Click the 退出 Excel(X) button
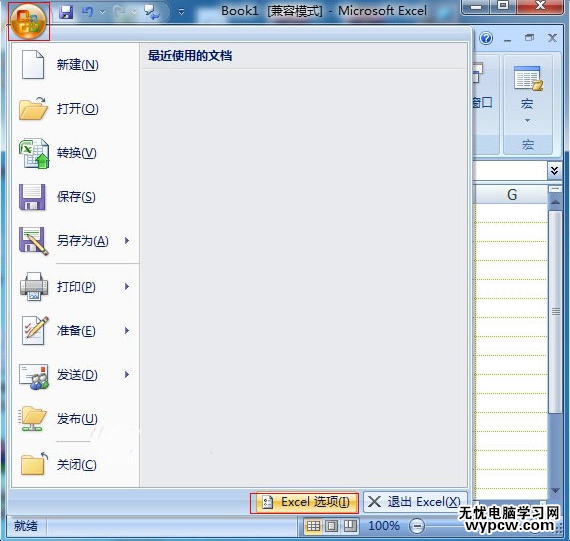The width and height of the screenshot is (570, 541). [414, 502]
